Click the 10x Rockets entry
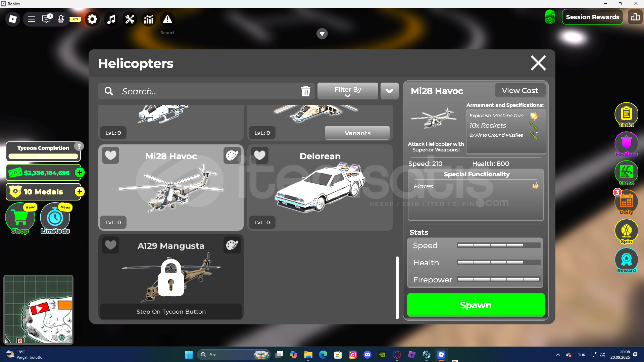The height and width of the screenshot is (362, 644). click(x=503, y=126)
